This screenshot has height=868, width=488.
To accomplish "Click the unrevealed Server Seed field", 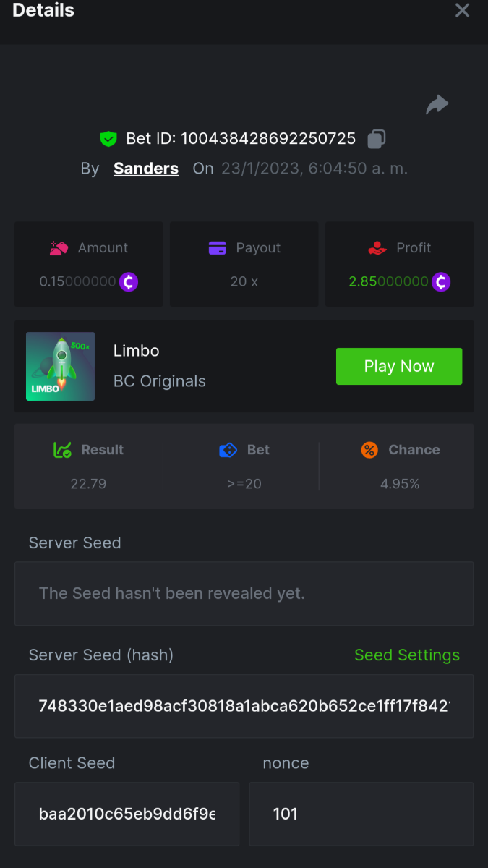I will 244,594.
